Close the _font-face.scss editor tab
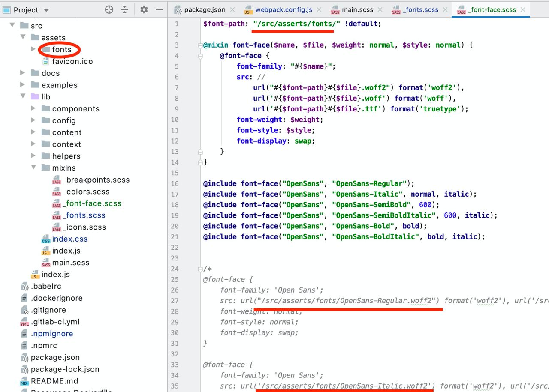Viewport: 549px width, 392px height. click(523, 9)
